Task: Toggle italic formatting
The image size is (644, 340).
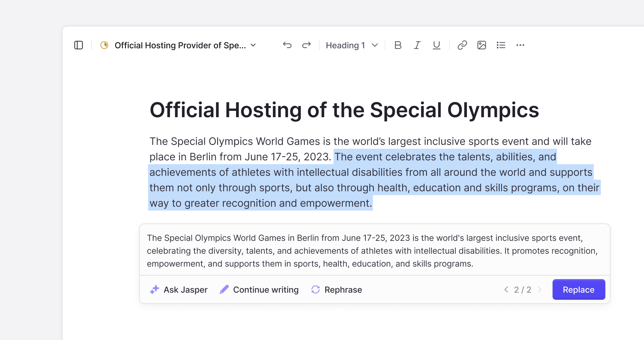Action: coord(417,45)
